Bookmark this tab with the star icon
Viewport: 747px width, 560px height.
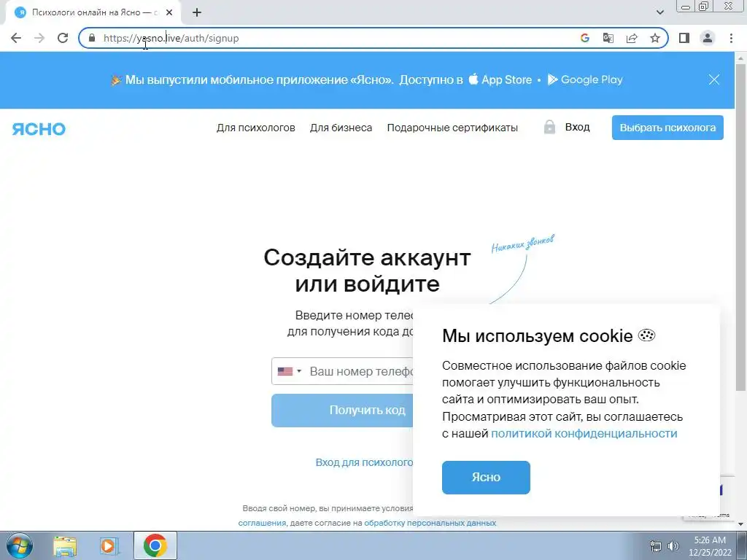pos(655,38)
